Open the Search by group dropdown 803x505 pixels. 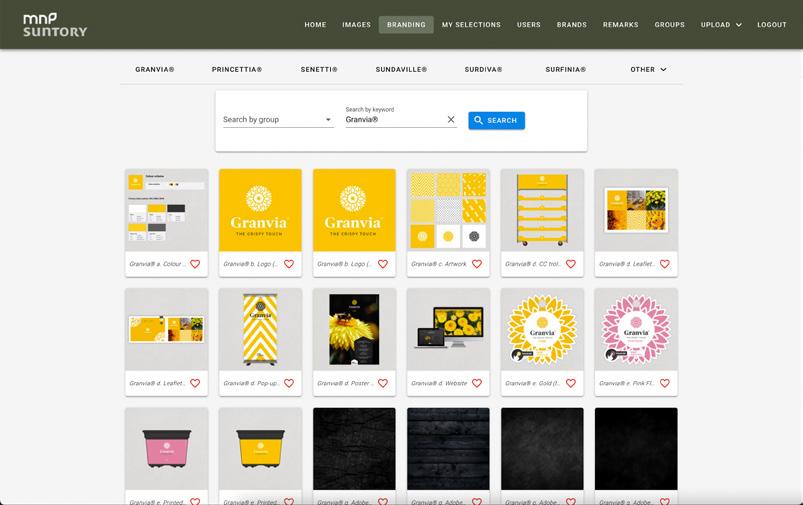(x=278, y=119)
